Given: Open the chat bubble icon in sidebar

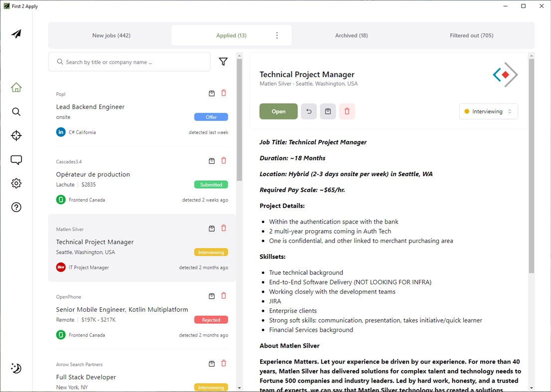Looking at the screenshot, I should click(x=16, y=160).
